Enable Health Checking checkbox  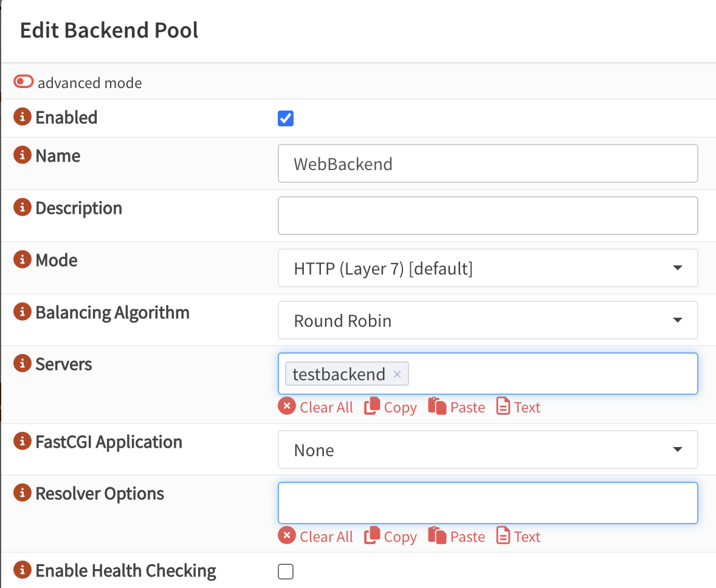click(x=285, y=572)
